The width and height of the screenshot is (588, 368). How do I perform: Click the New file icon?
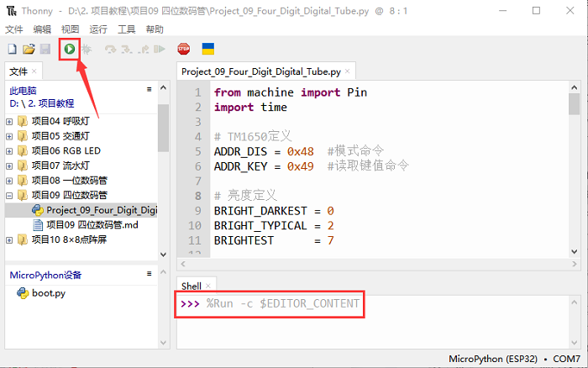12,50
